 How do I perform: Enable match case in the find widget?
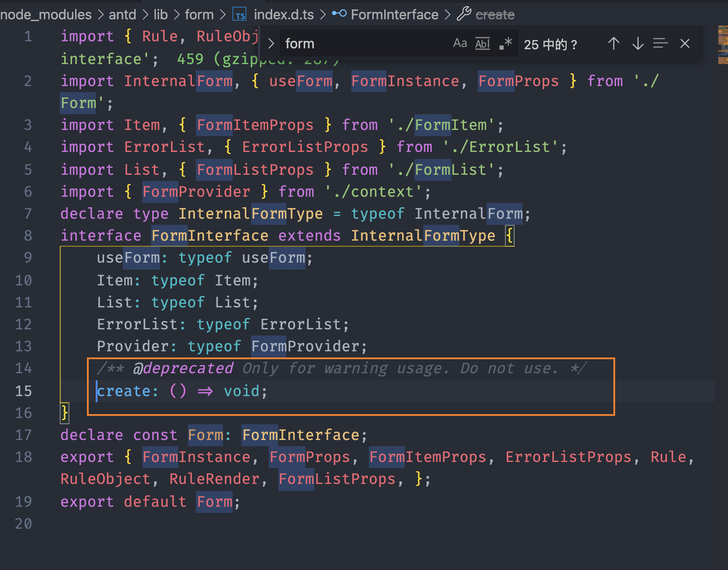point(460,43)
